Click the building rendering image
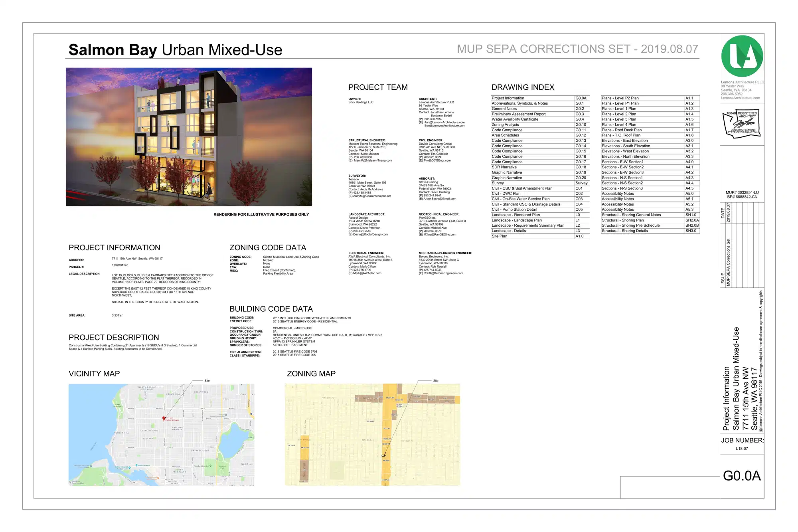Viewport: 798px width, 532px height. coord(189,137)
